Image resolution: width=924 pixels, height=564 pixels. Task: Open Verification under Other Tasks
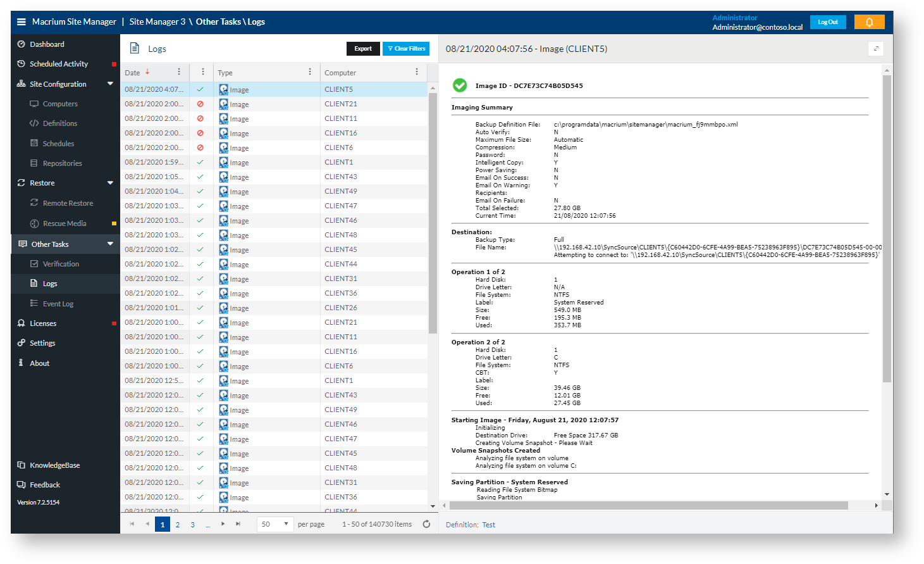pyautogui.click(x=61, y=264)
